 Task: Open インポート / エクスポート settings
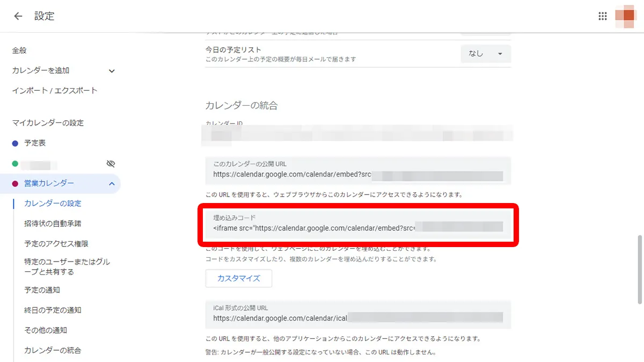point(53,90)
